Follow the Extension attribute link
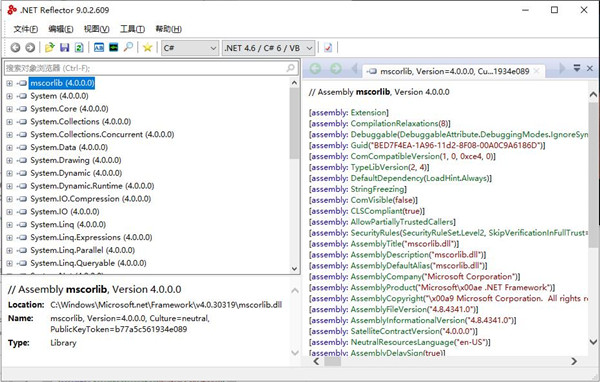 [368, 113]
